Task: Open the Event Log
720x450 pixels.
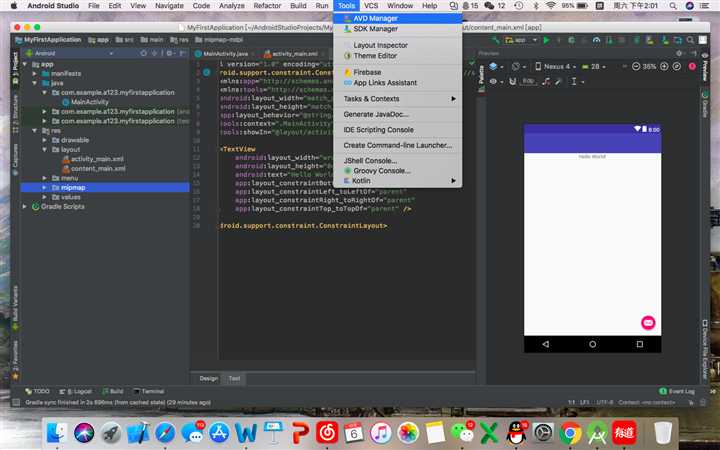Action: pos(677,391)
